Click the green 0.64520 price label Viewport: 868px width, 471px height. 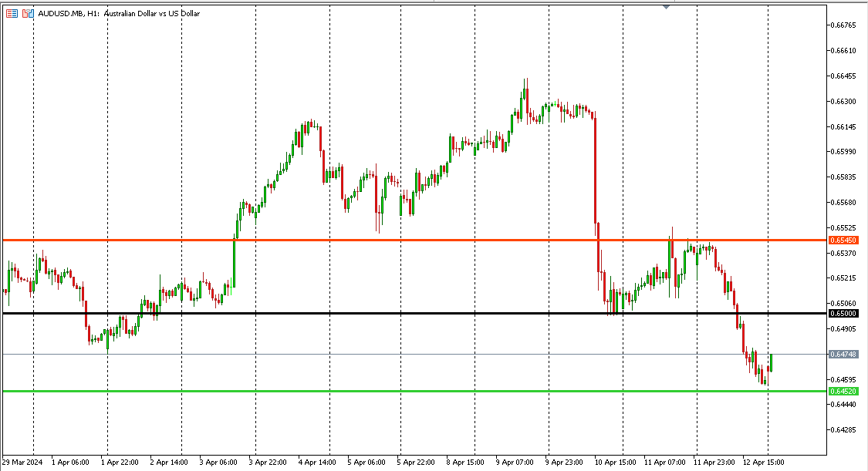[843, 392]
